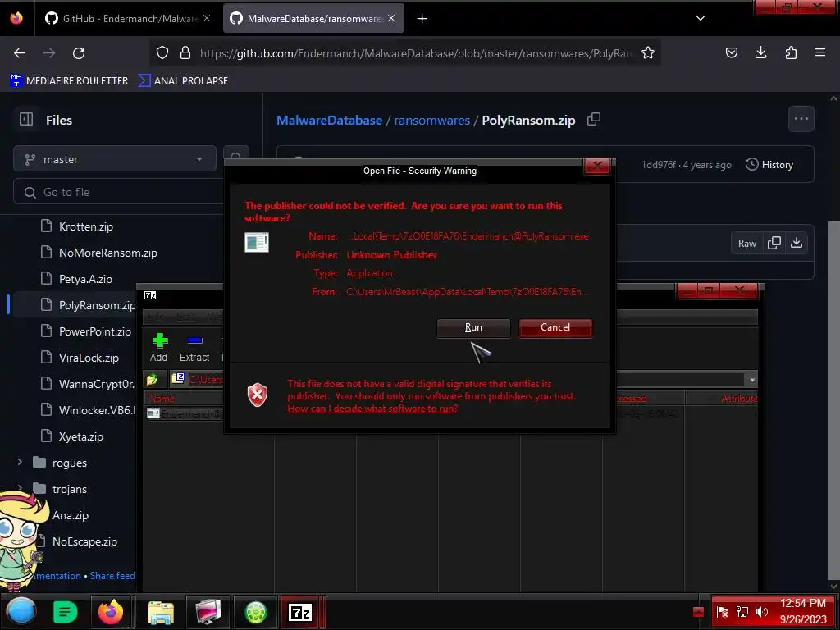Click the GitHub URL address bar
This screenshot has height=630, width=840.
tap(416, 53)
